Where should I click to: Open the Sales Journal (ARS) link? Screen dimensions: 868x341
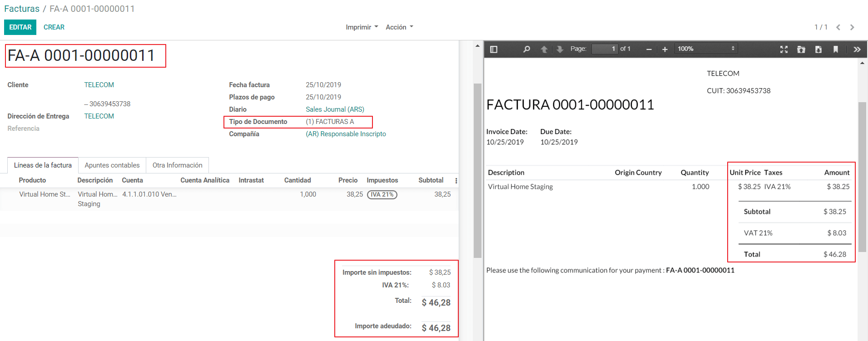click(x=335, y=109)
